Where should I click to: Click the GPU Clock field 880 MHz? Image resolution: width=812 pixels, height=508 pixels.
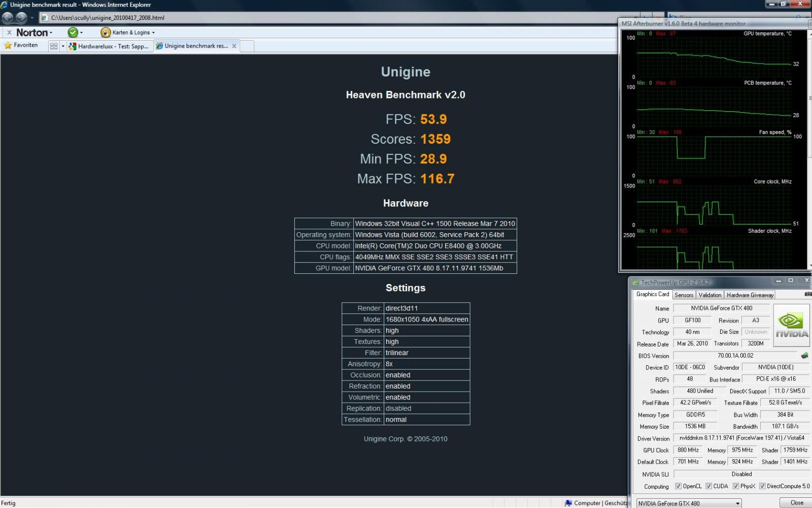(x=688, y=450)
